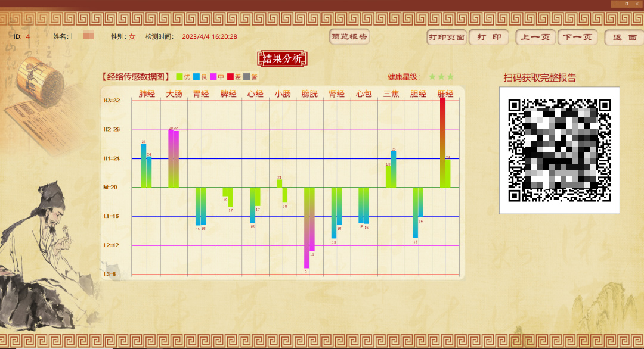The image size is (644, 349).
Task: Click the QR code for full report
Action: tap(559, 150)
